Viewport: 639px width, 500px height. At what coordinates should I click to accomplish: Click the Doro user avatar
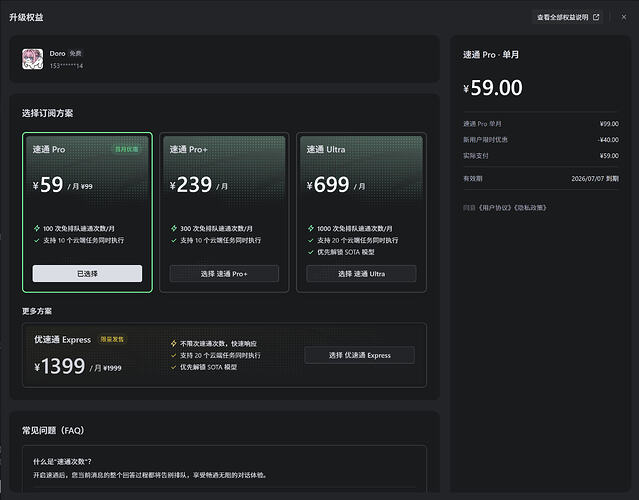click(x=33, y=59)
